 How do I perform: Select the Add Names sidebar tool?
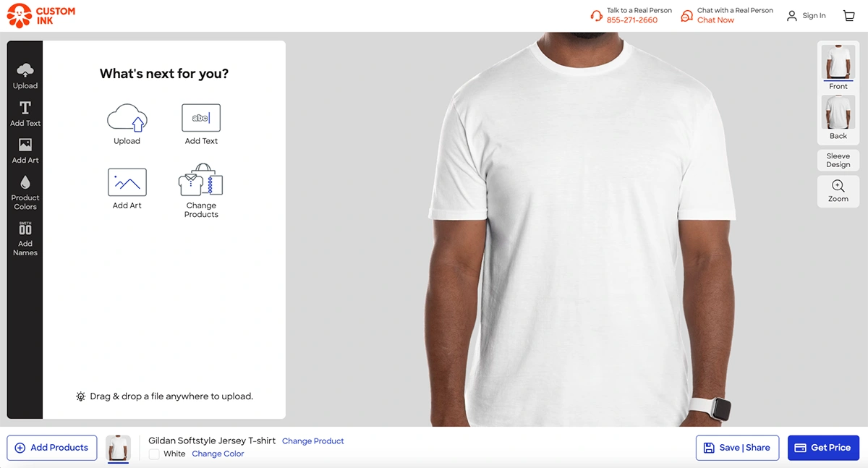[25, 238]
